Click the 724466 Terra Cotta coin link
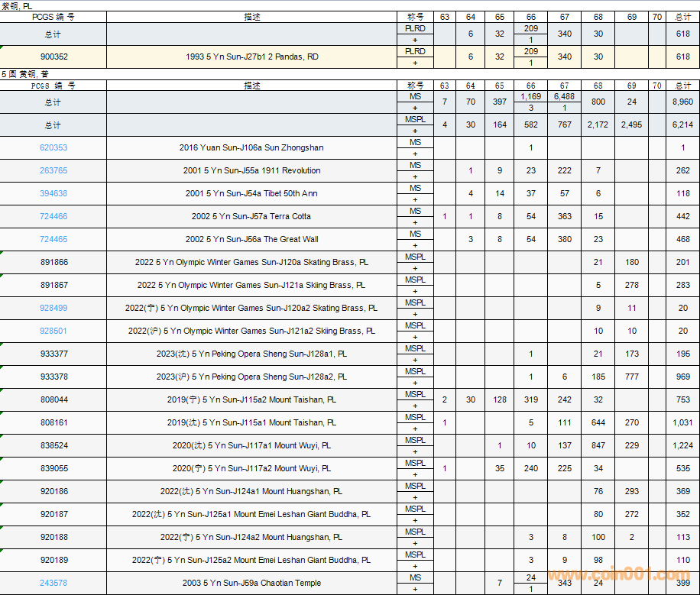This screenshot has width=700, height=595. point(53,217)
